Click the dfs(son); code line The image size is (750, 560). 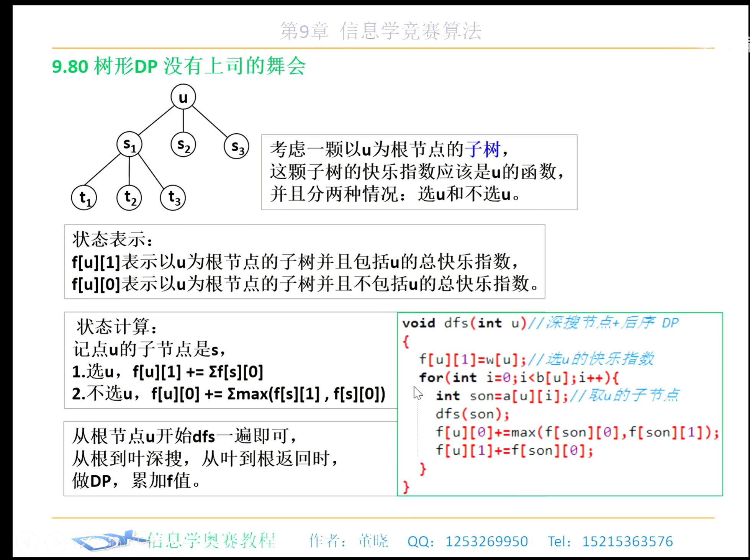pyautogui.click(x=472, y=414)
